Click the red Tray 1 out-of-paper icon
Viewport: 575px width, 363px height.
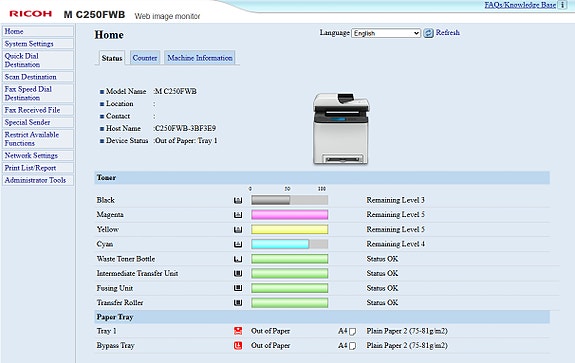[x=238, y=331]
